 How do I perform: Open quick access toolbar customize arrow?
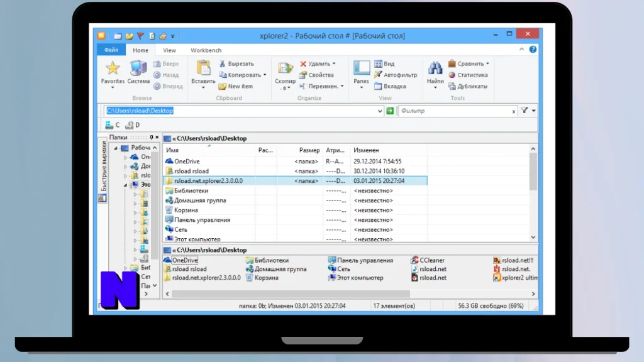pyautogui.click(x=172, y=36)
